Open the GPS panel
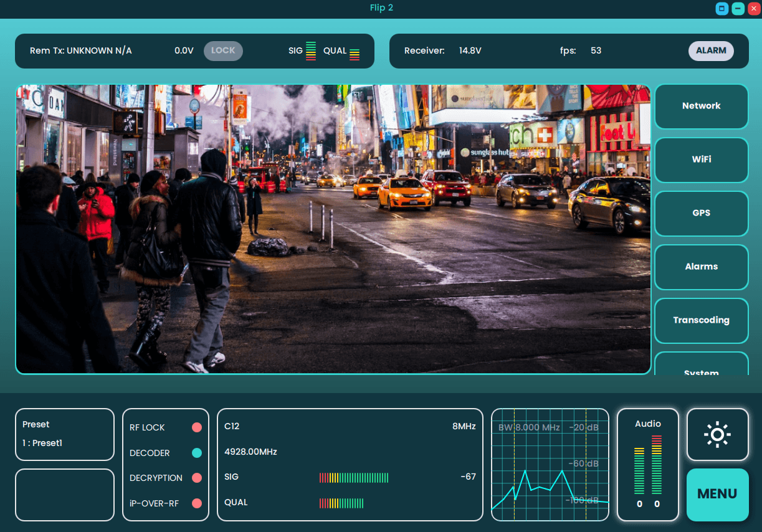Screen dimensions: 762x532 [701, 213]
